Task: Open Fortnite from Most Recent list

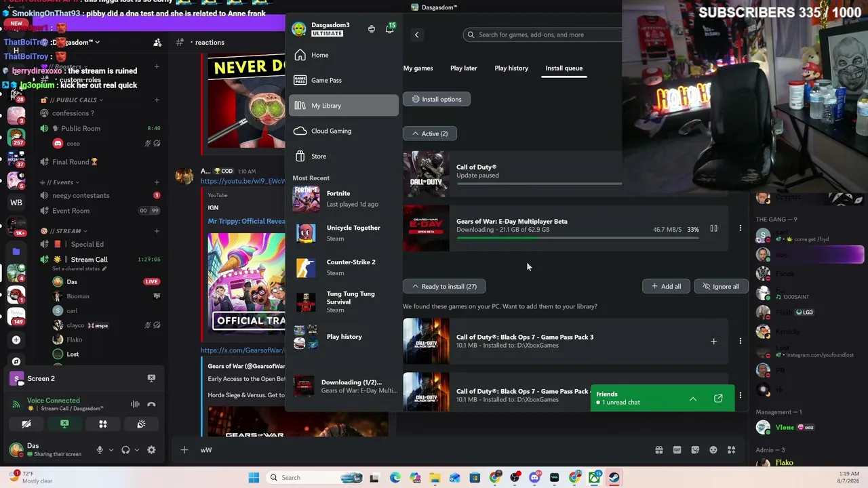Action: pos(344,199)
